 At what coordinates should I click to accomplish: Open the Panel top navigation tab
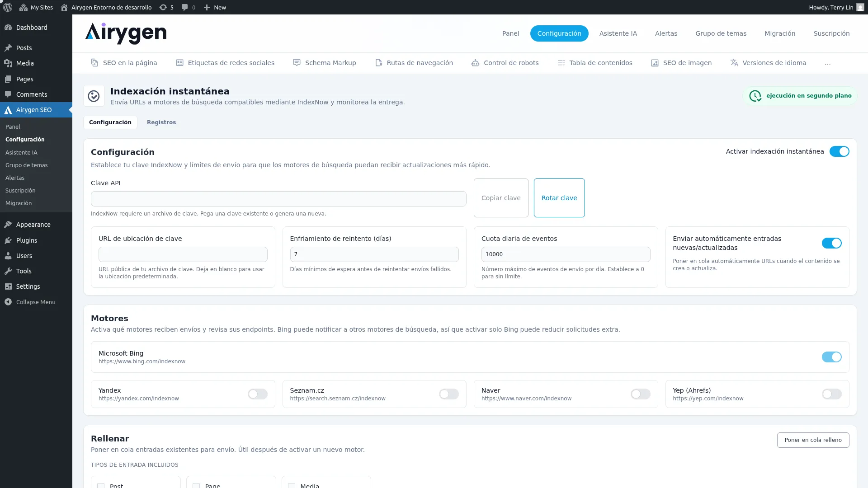click(510, 33)
